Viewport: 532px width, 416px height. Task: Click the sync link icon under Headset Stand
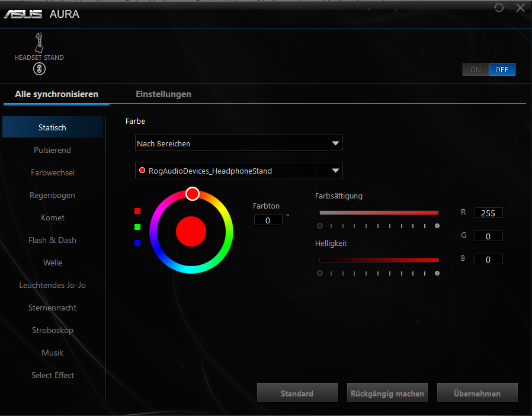[39, 69]
